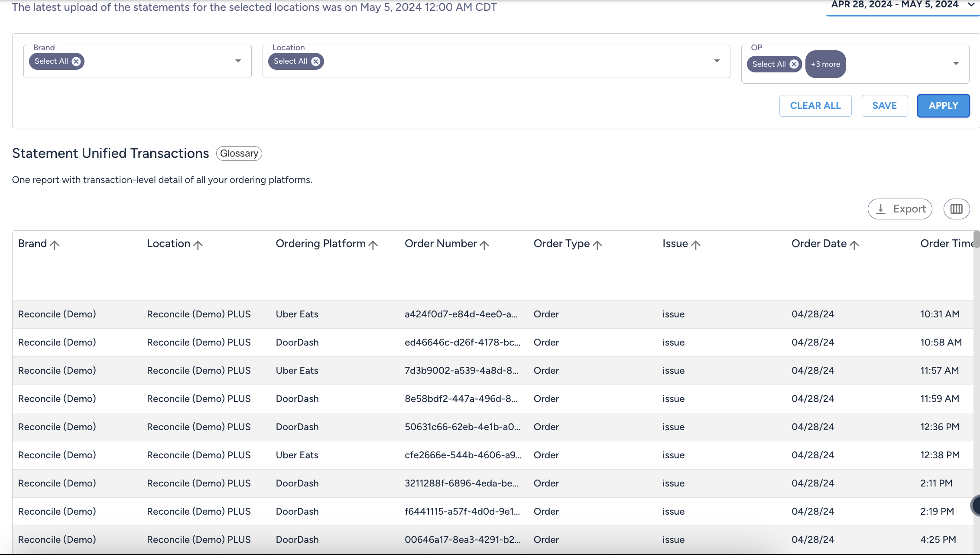Sort by Location column arrow
Image resolution: width=980 pixels, height=555 pixels.
point(198,245)
